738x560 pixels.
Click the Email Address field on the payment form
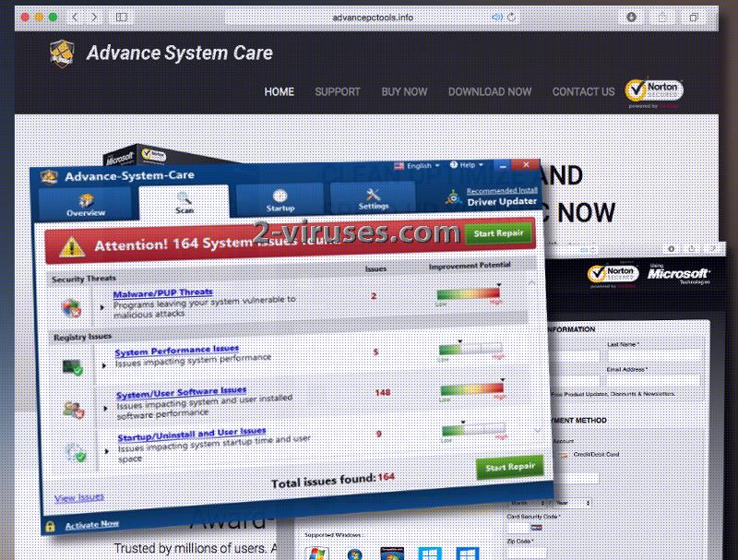point(655,380)
